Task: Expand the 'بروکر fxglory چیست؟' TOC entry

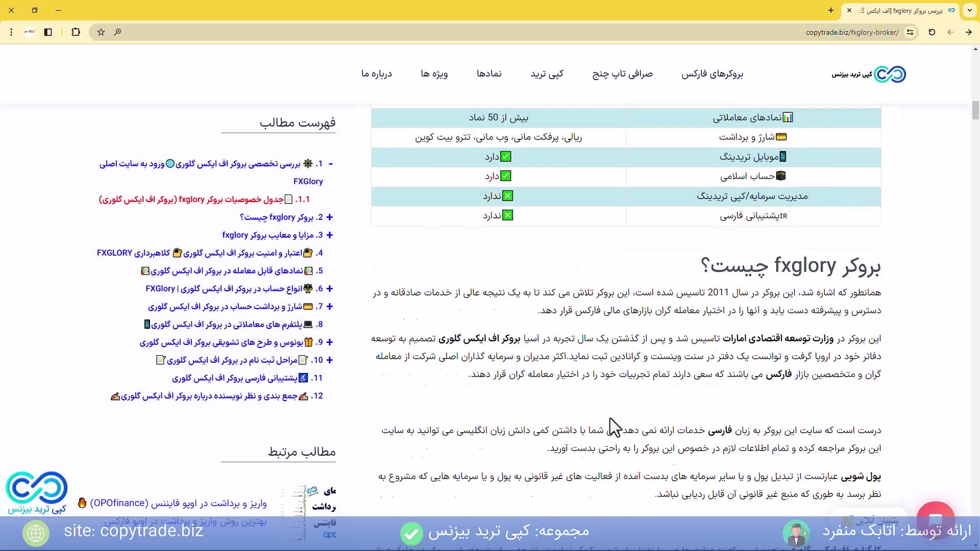Action: tap(330, 217)
